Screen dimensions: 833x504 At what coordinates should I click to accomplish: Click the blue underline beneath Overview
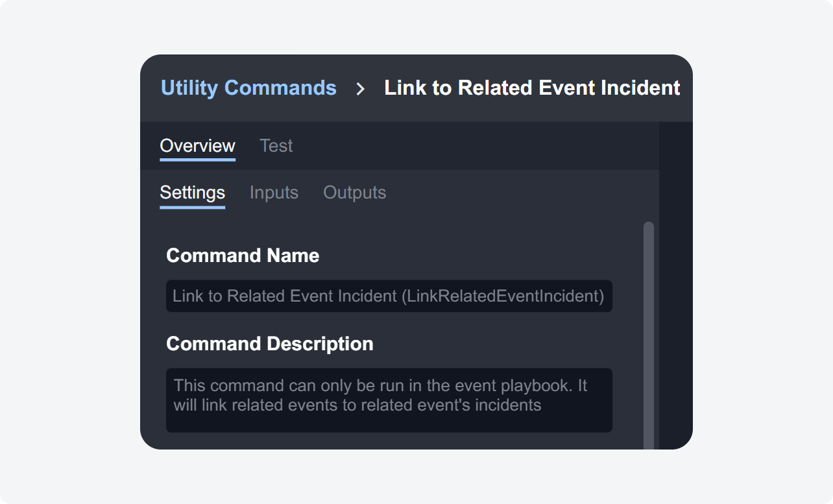[197, 159]
